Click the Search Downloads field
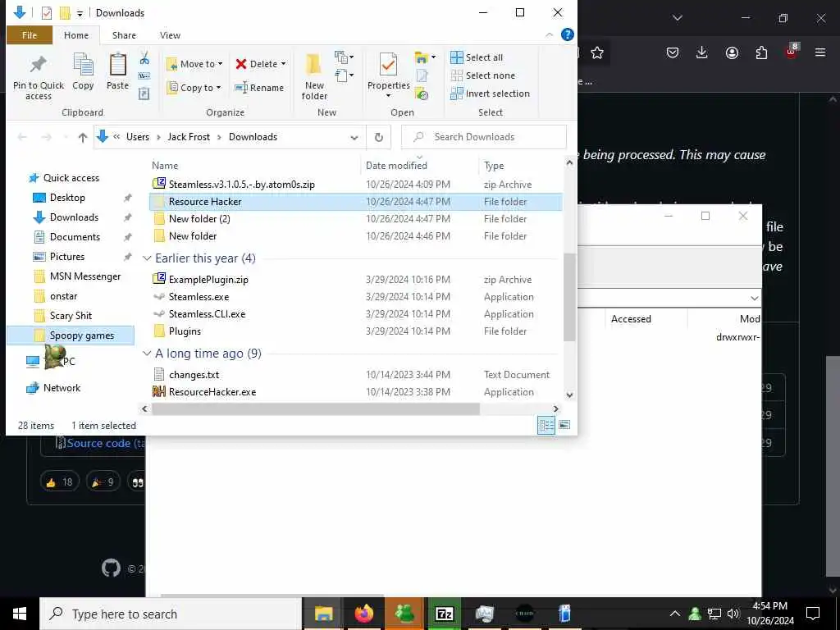The image size is (840, 630). point(483,137)
